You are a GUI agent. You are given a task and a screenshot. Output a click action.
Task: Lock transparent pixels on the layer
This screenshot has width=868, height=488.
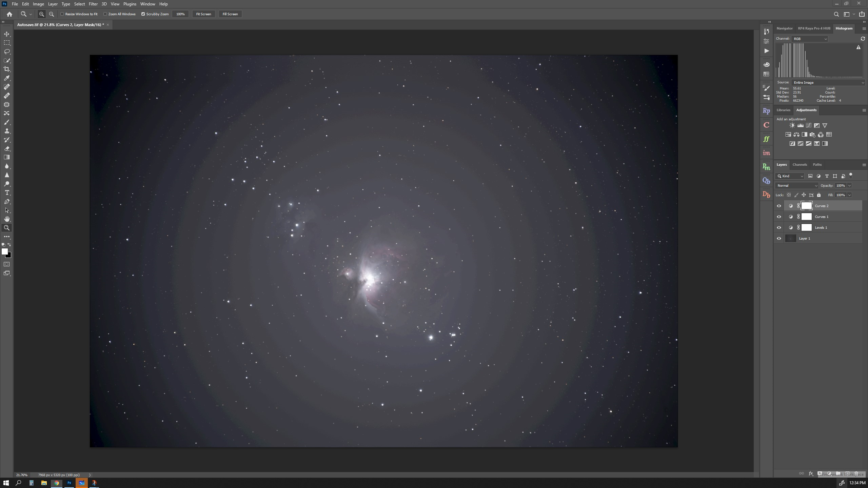[x=789, y=195]
